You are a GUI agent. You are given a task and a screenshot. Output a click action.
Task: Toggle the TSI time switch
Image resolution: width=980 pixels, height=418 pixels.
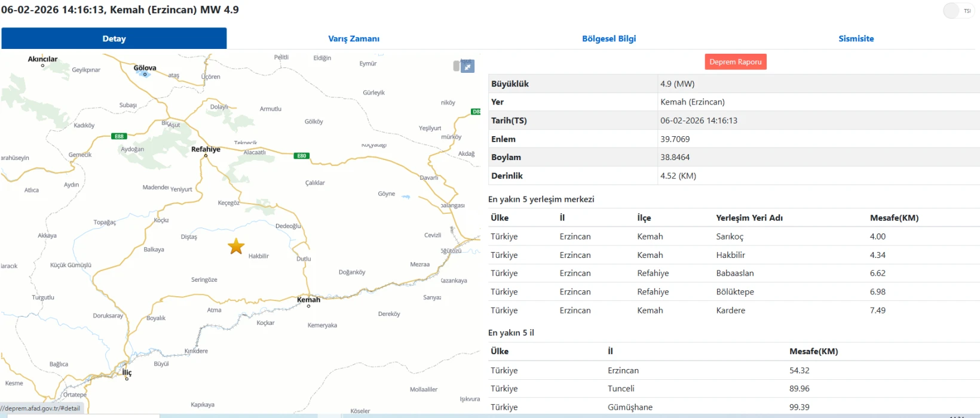click(958, 11)
